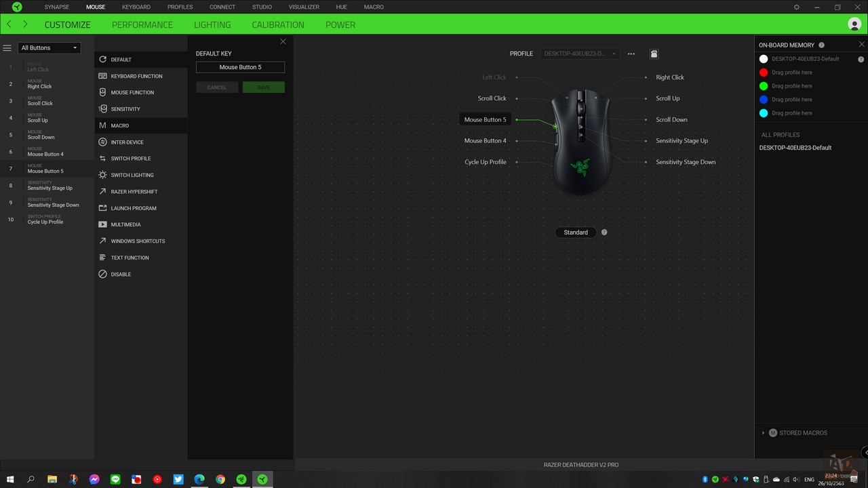The height and width of the screenshot is (488, 868).
Task: Select Right Click row in button list
Action: (47, 84)
